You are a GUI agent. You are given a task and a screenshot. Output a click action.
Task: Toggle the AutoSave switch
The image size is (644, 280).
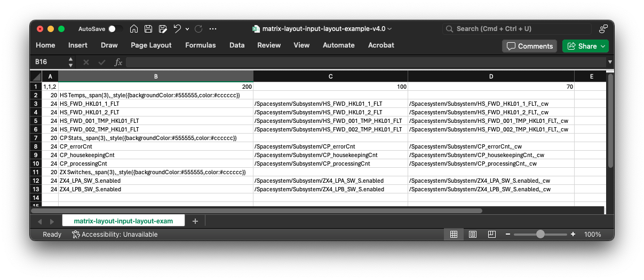pos(115,29)
